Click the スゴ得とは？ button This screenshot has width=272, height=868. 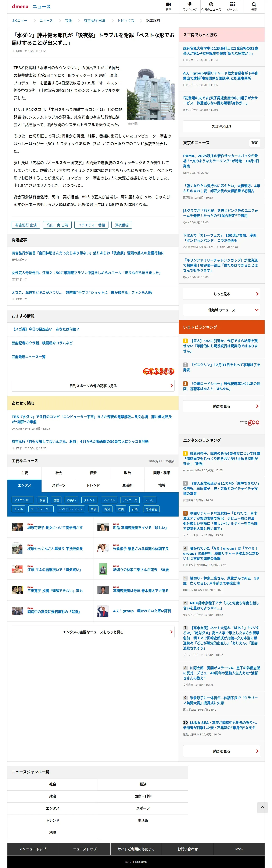click(x=222, y=127)
